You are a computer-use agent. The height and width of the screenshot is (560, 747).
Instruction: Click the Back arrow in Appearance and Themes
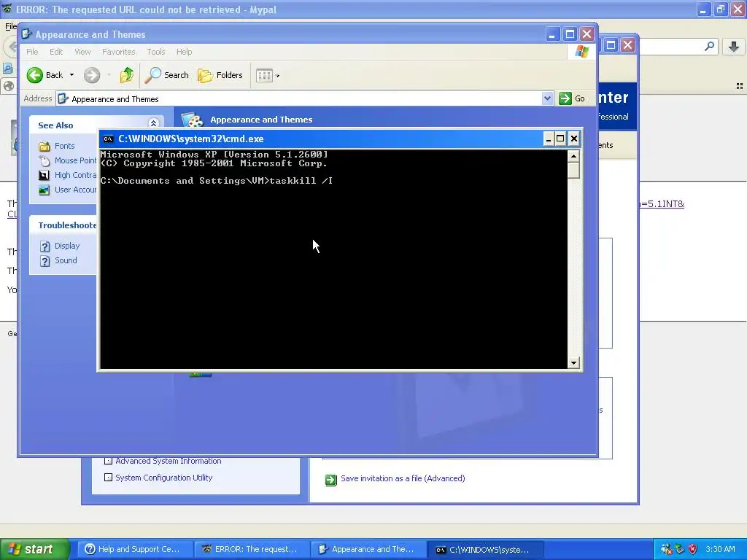[35, 75]
